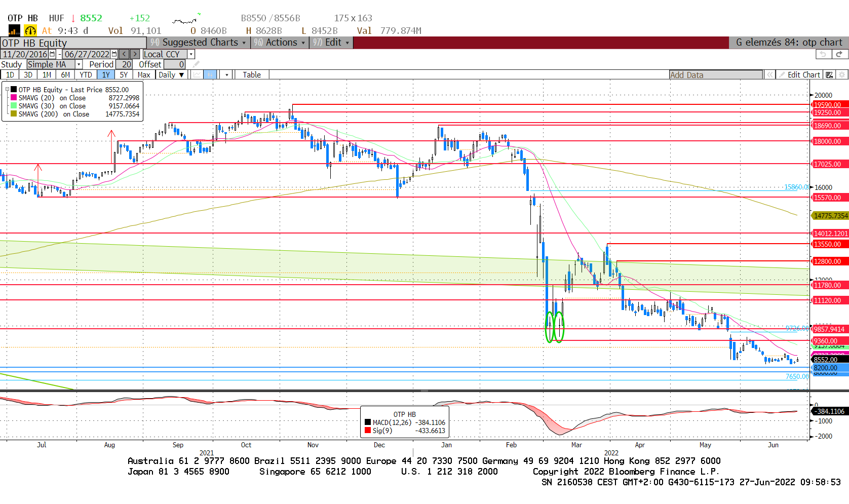849x504 pixels.
Task: Click the green SMAVG (30) legend swatch
Action: (14, 105)
